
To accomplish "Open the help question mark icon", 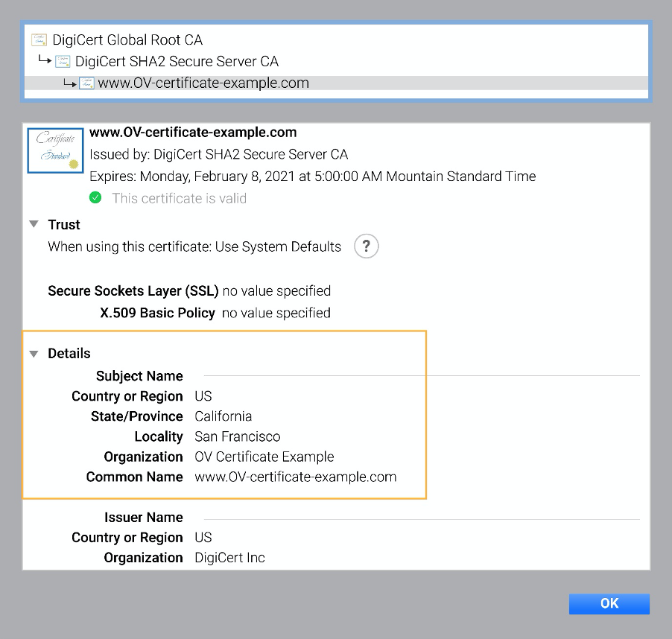I will pos(366,246).
